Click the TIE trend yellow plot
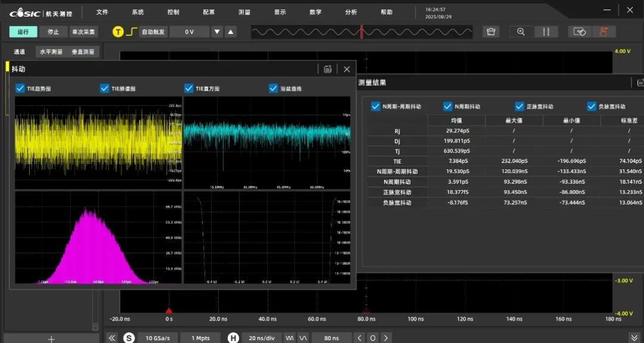 tap(98, 143)
